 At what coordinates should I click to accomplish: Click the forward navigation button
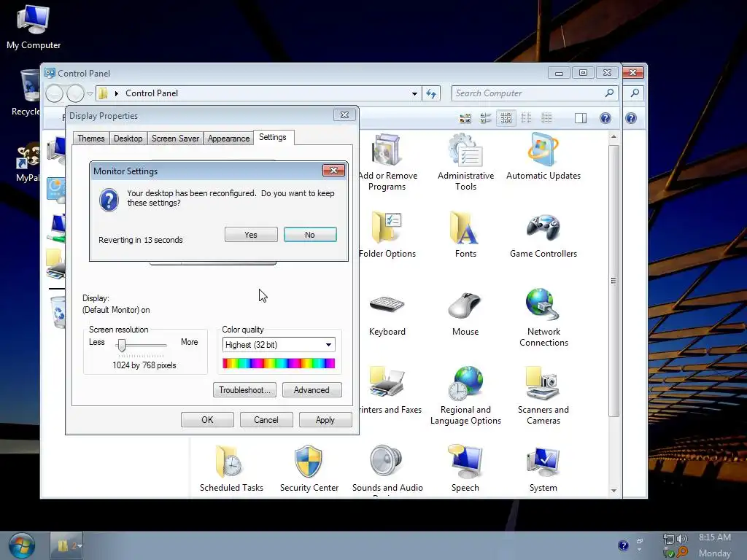point(75,93)
